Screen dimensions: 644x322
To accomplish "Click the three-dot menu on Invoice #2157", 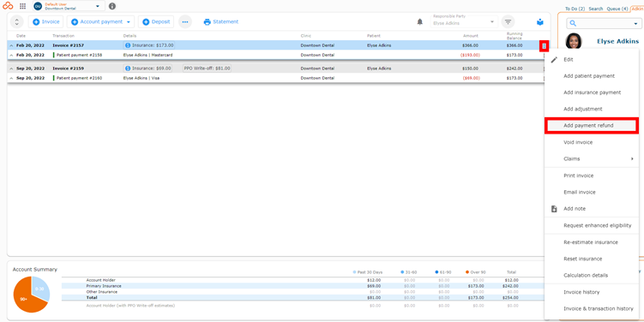I will pyautogui.click(x=544, y=46).
